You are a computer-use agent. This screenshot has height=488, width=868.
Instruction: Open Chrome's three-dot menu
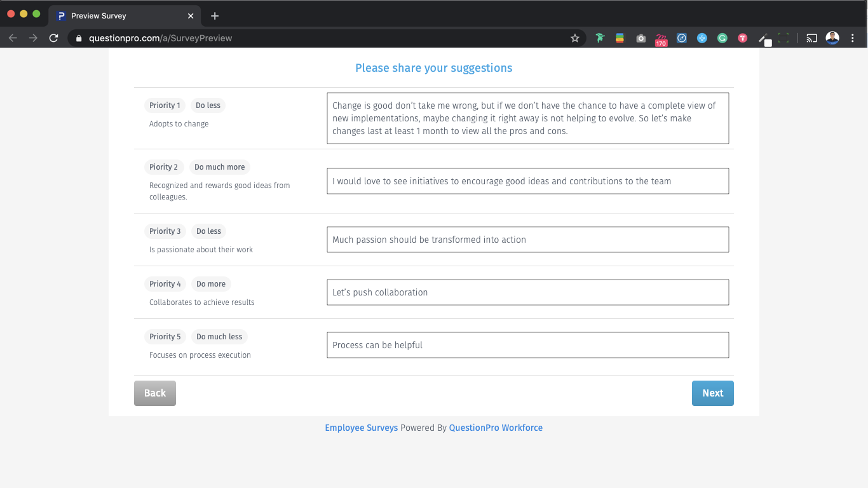853,37
